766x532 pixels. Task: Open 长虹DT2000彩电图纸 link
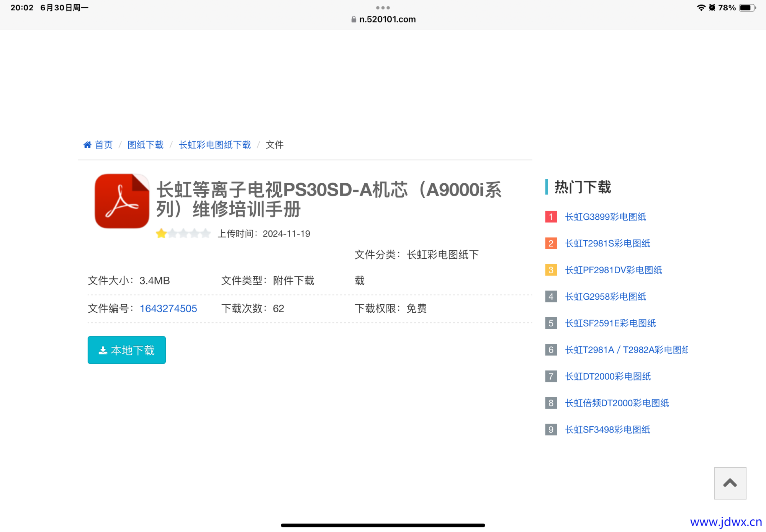pos(608,376)
